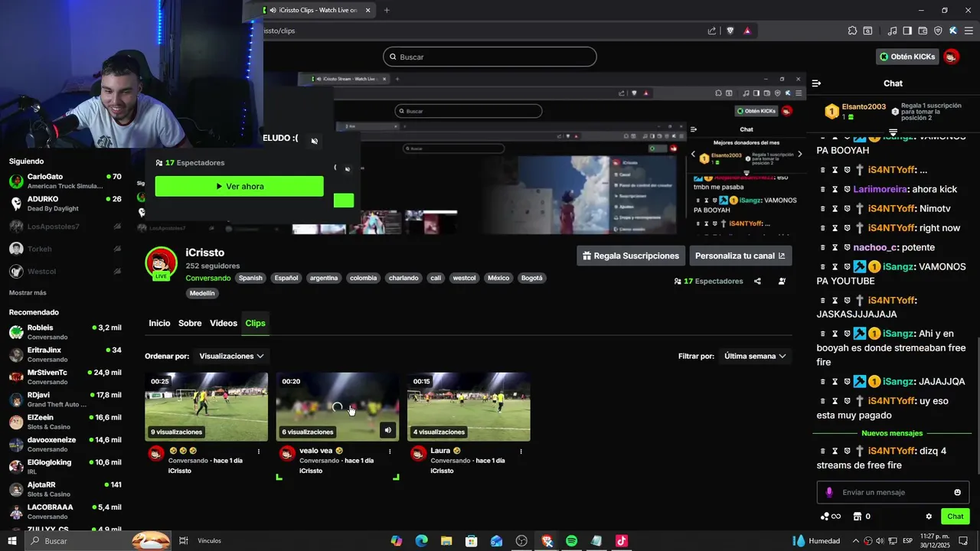Screen dimensions: 980x551
Task: Select the iCrissto Clips browser tab
Action: pyautogui.click(x=318, y=10)
